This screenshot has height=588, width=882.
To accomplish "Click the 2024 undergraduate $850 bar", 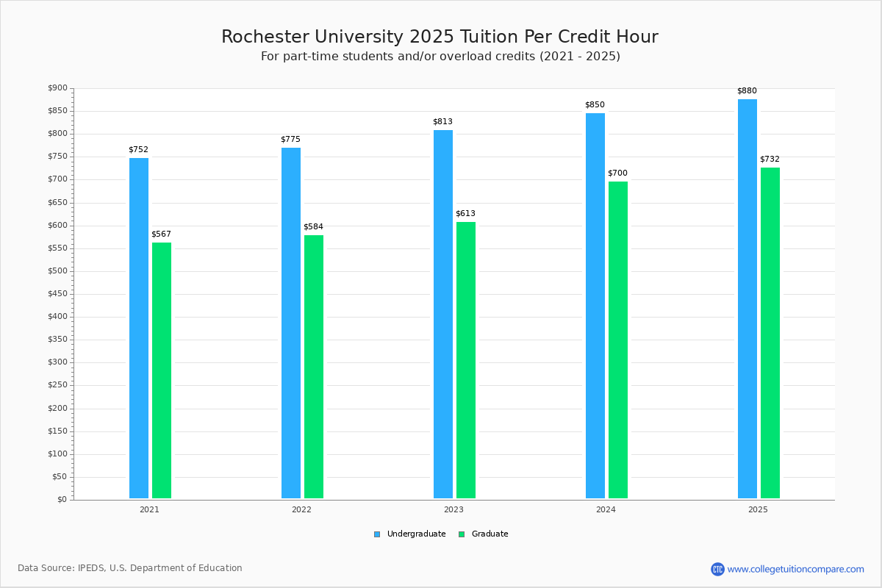I will coord(595,306).
